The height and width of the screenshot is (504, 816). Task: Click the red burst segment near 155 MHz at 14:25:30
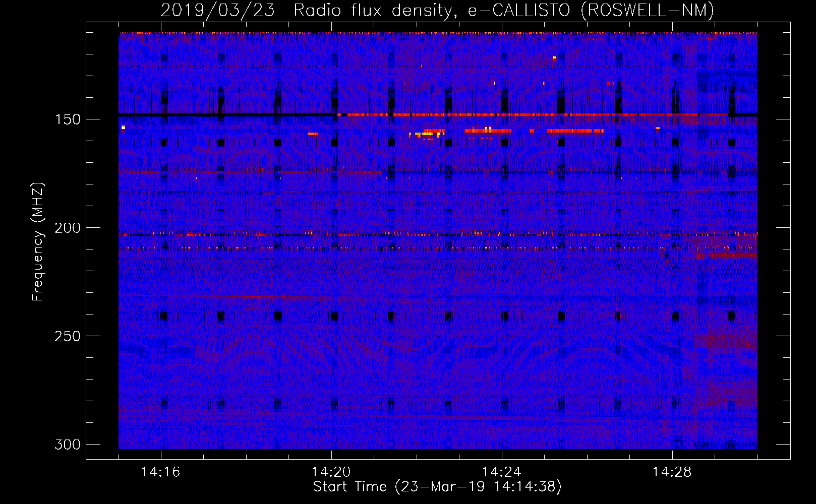click(569, 131)
